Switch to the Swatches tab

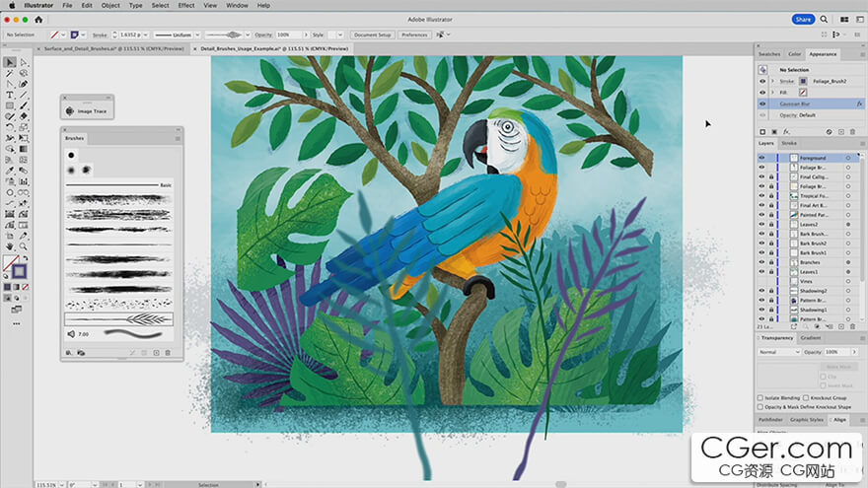coord(769,54)
